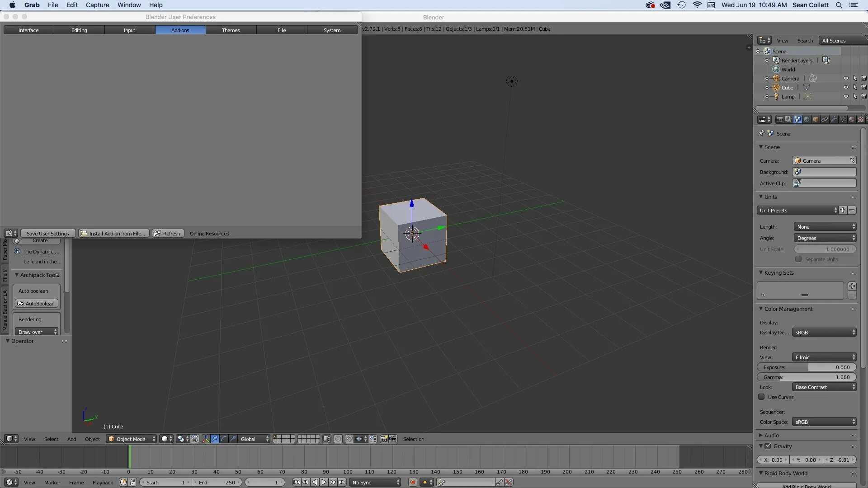Open the Modifiers wrench properties tab

click(x=834, y=119)
